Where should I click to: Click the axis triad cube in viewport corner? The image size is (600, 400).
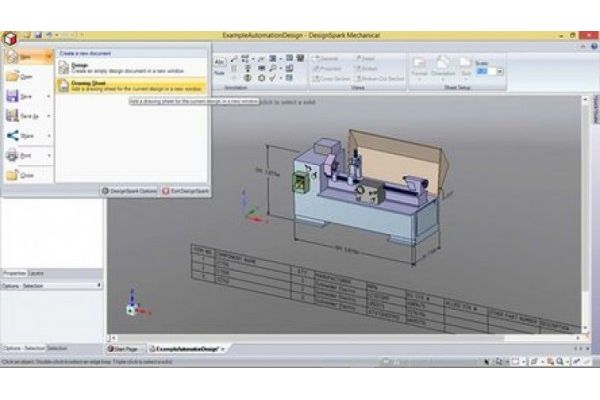[x=132, y=310]
